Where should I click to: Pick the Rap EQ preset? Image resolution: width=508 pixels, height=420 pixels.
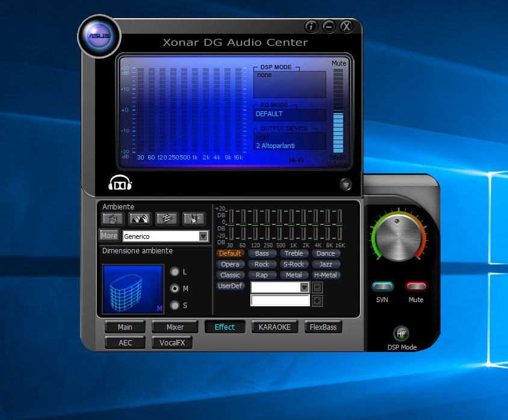pos(262,275)
